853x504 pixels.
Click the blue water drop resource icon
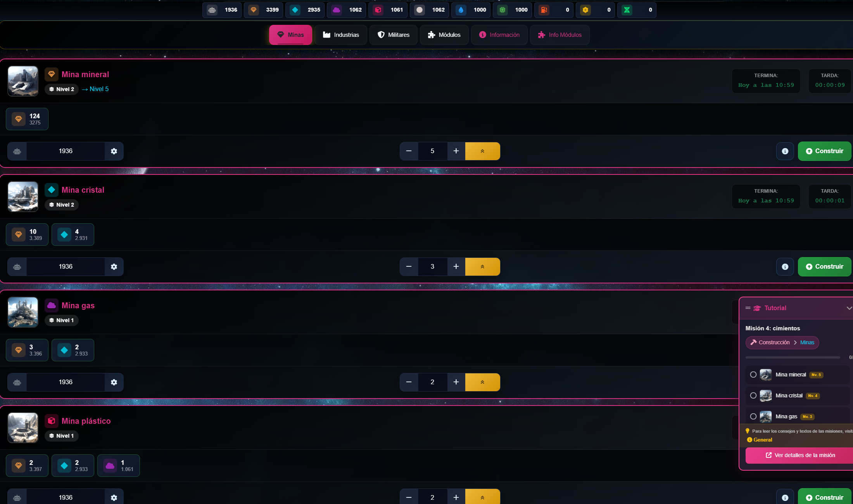(x=461, y=10)
